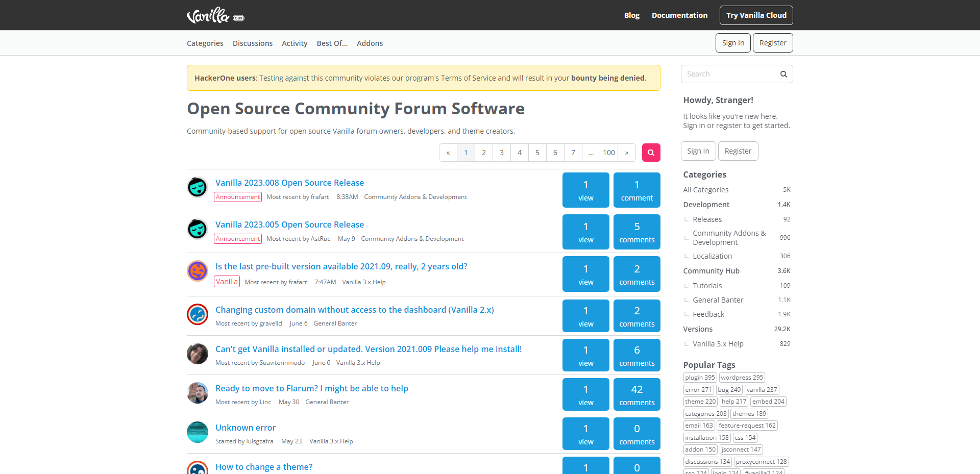Click the globe avatar beside custom domain discussion
The width and height of the screenshot is (980, 474).
pyautogui.click(x=197, y=314)
